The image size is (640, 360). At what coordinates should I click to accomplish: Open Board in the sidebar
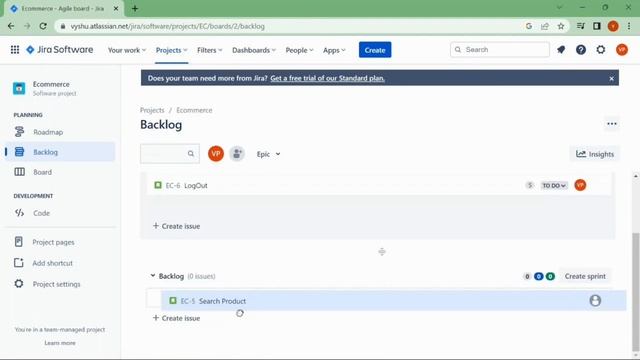point(60,172)
